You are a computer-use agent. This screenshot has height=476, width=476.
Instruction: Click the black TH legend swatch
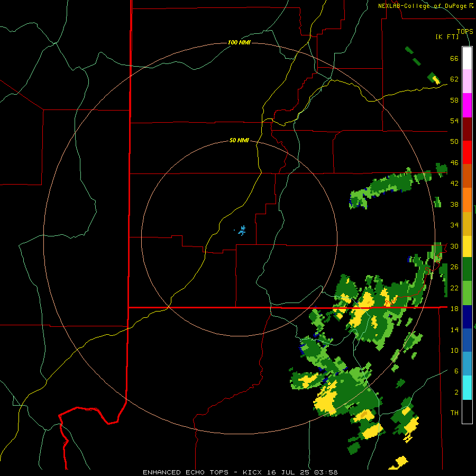tap(467, 411)
